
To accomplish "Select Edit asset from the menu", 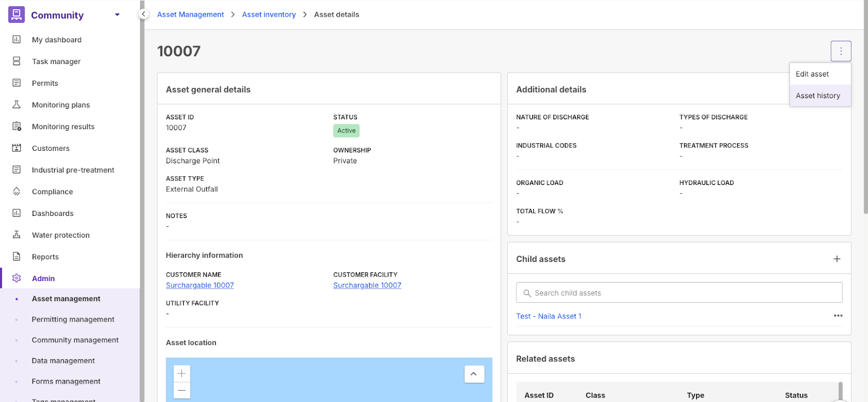I will coord(812,74).
